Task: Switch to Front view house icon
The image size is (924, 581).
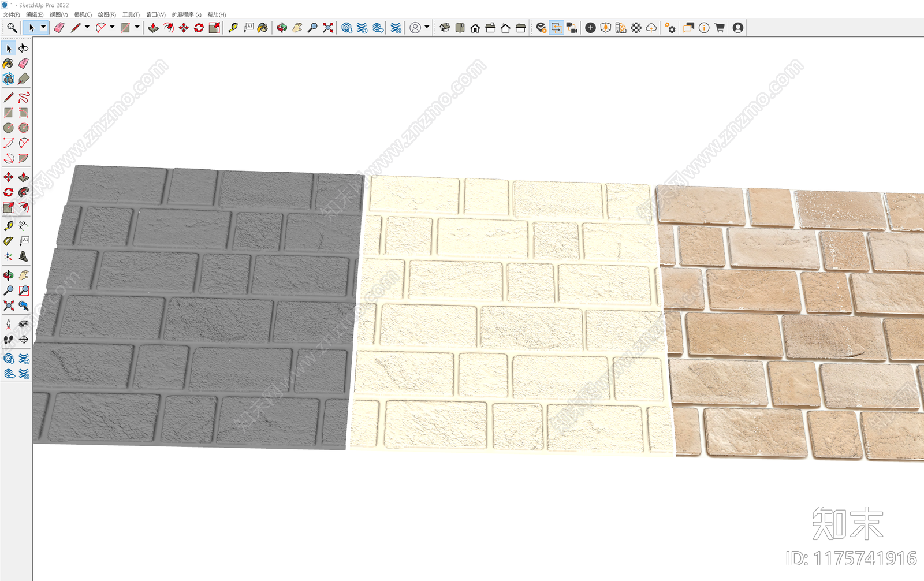Action: [475, 28]
